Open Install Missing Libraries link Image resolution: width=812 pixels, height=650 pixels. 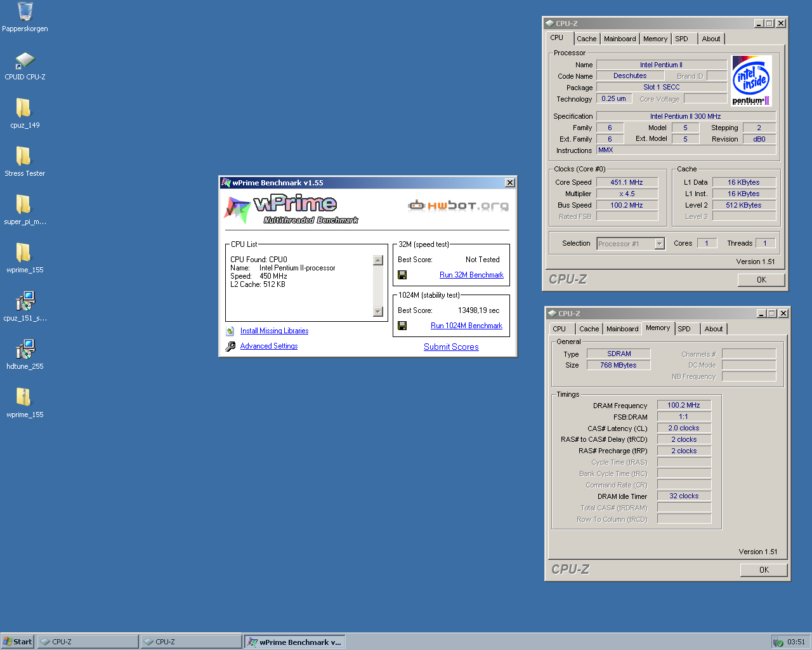[x=274, y=331]
